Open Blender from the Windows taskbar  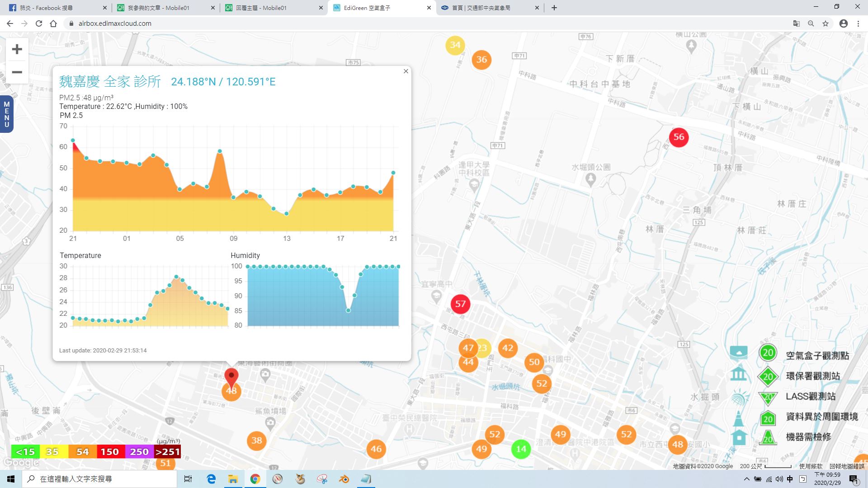tap(344, 479)
